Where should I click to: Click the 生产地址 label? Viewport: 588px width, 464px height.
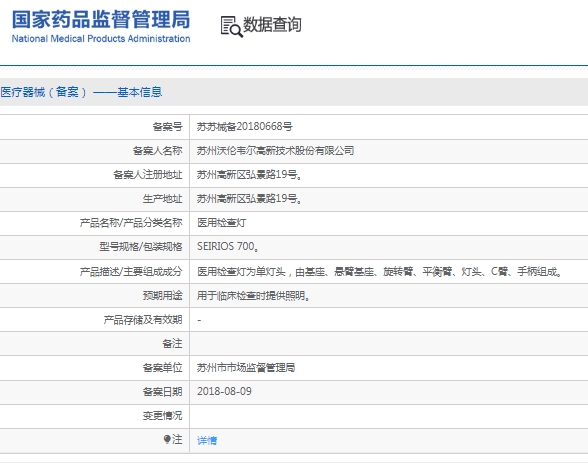click(x=162, y=199)
